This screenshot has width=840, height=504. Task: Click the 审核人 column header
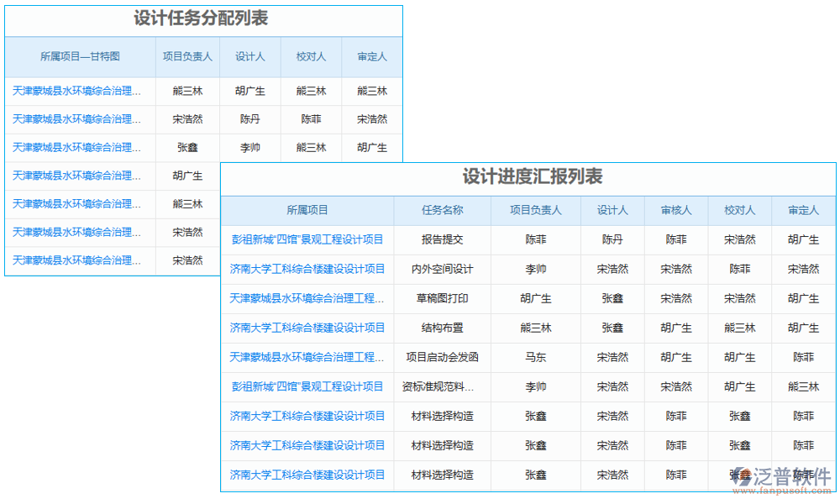[x=676, y=210]
